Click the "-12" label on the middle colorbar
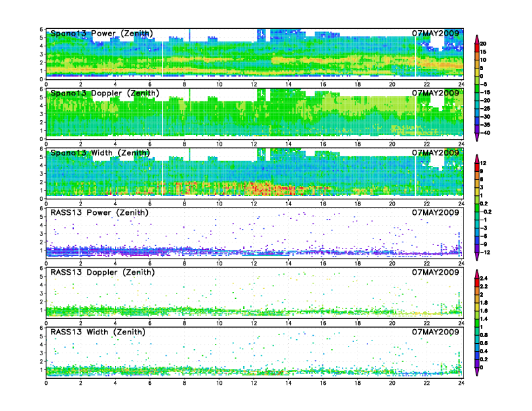This screenshot has width=532, height=411. [x=485, y=253]
